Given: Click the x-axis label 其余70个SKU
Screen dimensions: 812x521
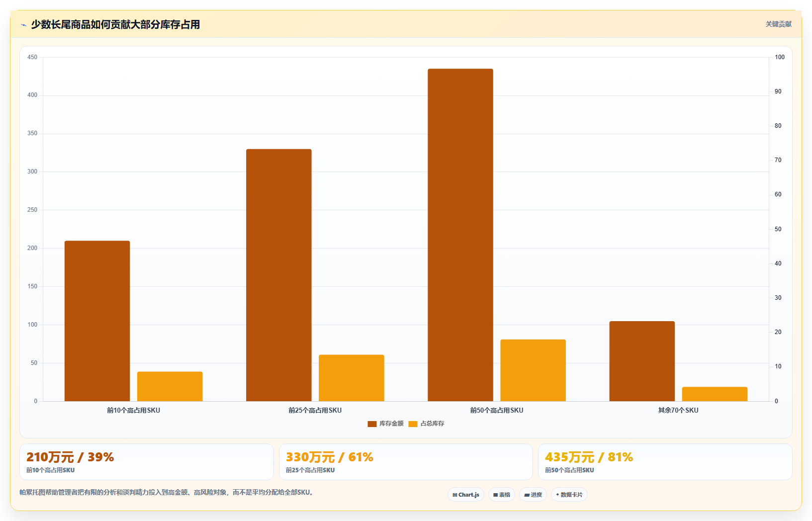Looking at the screenshot, I should [x=678, y=411].
